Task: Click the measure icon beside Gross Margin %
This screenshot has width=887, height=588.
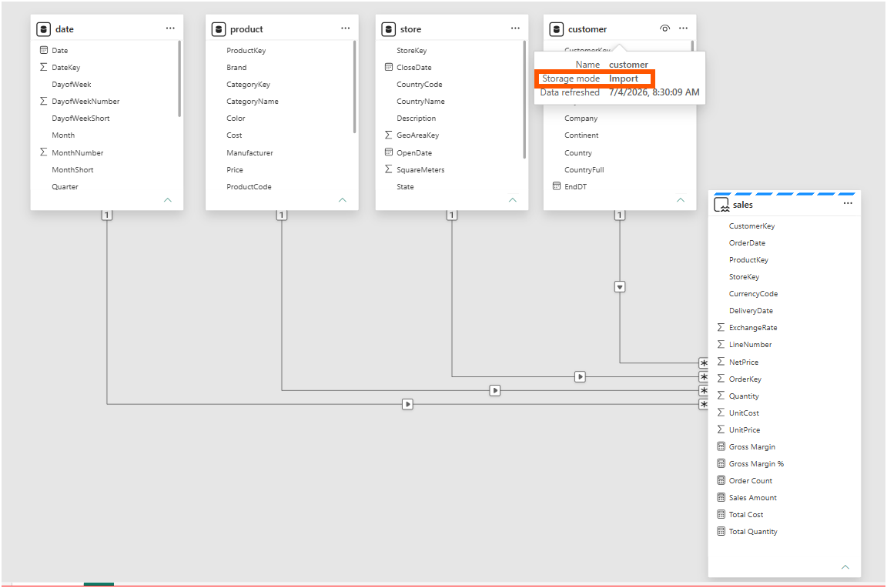Action: 721,463
